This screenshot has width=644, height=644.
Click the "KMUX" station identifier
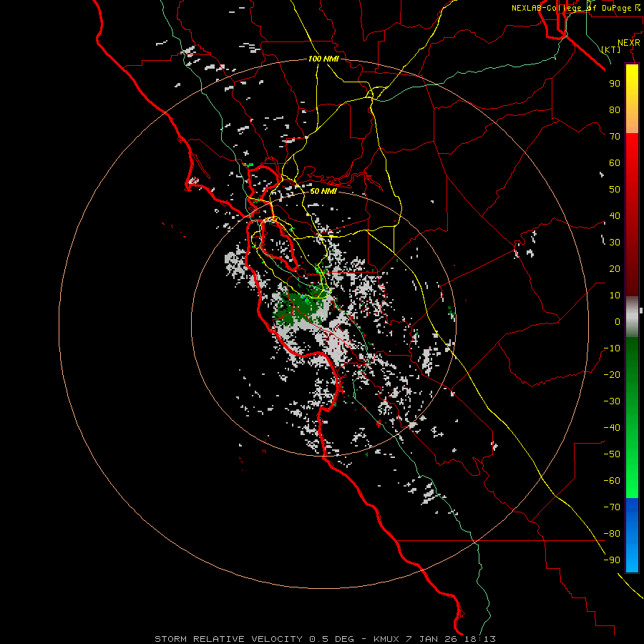click(x=387, y=639)
